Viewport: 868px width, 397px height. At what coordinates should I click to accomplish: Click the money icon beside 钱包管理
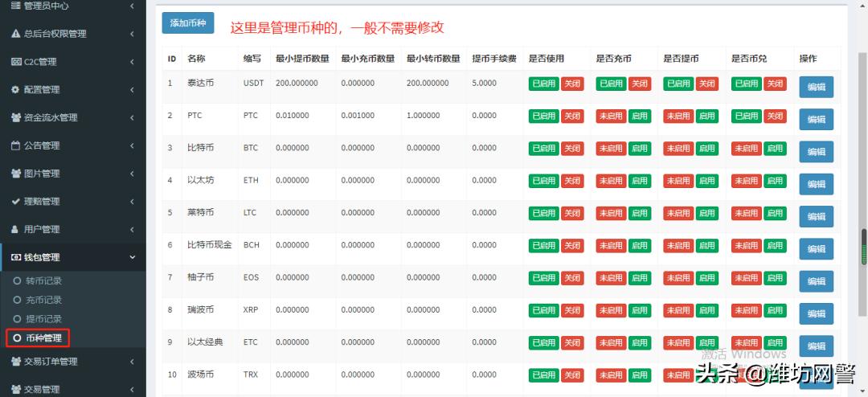point(16,257)
